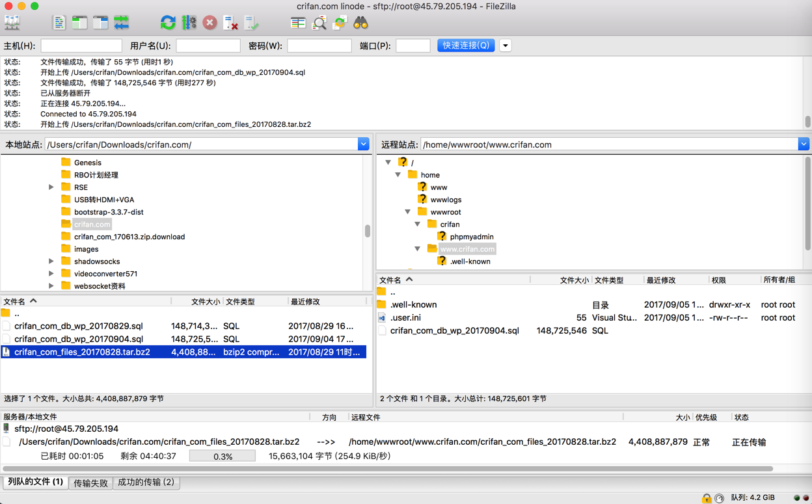The height and width of the screenshot is (504, 812).
Task: Toggle the transfer queue display icon
Action: [122, 23]
